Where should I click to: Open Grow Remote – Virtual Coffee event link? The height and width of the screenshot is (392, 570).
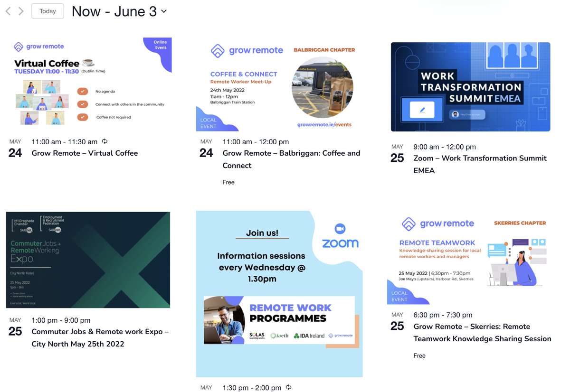click(x=85, y=153)
